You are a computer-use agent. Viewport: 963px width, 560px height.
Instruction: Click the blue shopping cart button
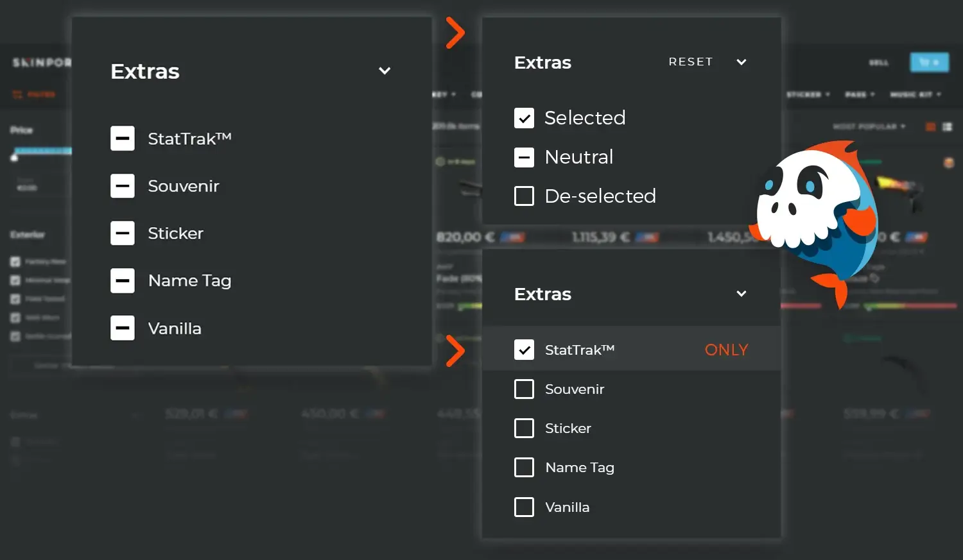(x=928, y=62)
